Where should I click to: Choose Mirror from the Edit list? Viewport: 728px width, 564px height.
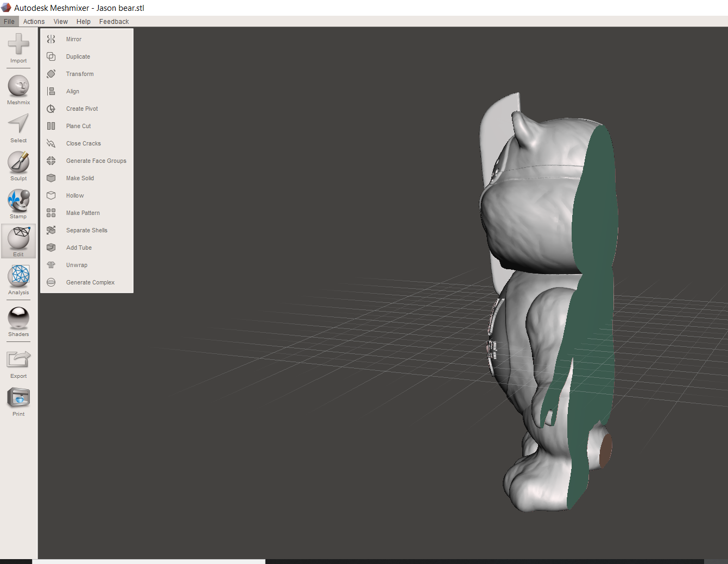tap(87, 39)
